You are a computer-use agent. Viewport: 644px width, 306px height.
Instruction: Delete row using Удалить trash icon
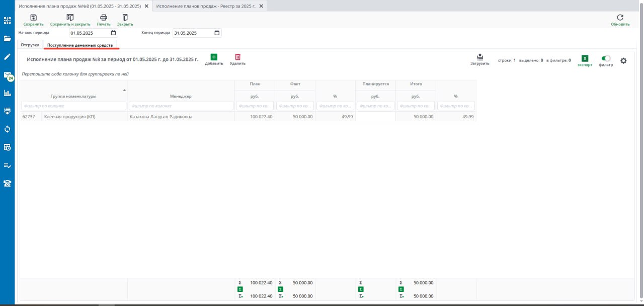point(237,57)
